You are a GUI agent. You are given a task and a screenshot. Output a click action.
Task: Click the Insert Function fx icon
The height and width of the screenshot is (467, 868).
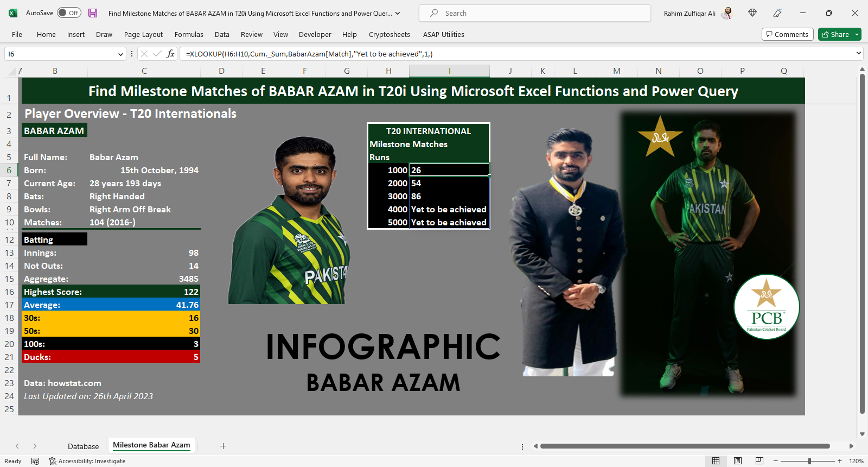click(x=170, y=54)
